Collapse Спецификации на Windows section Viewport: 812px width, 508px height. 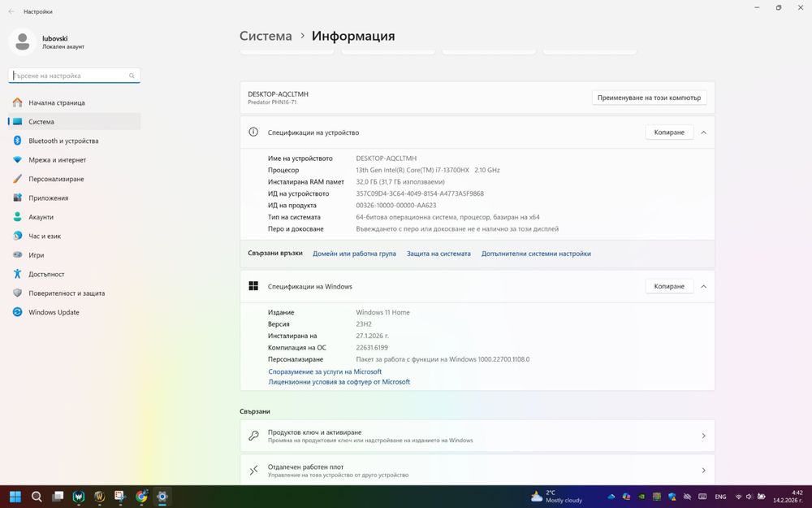coord(703,286)
